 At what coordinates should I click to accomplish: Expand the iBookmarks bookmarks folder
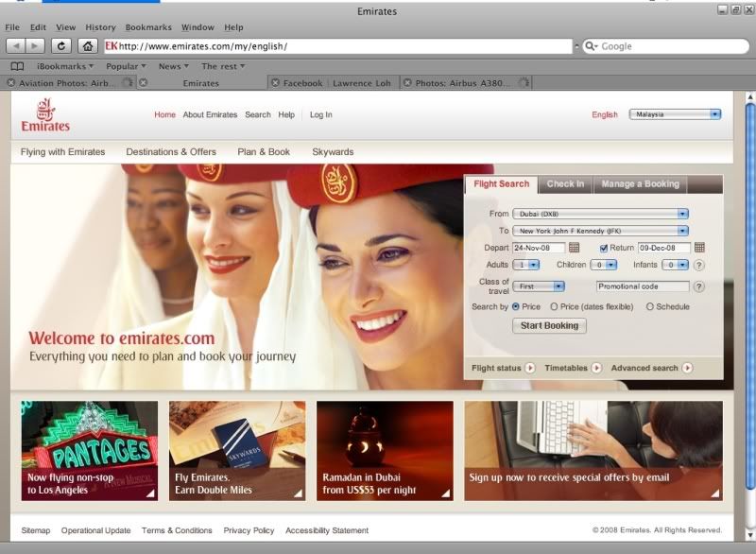click(x=65, y=66)
